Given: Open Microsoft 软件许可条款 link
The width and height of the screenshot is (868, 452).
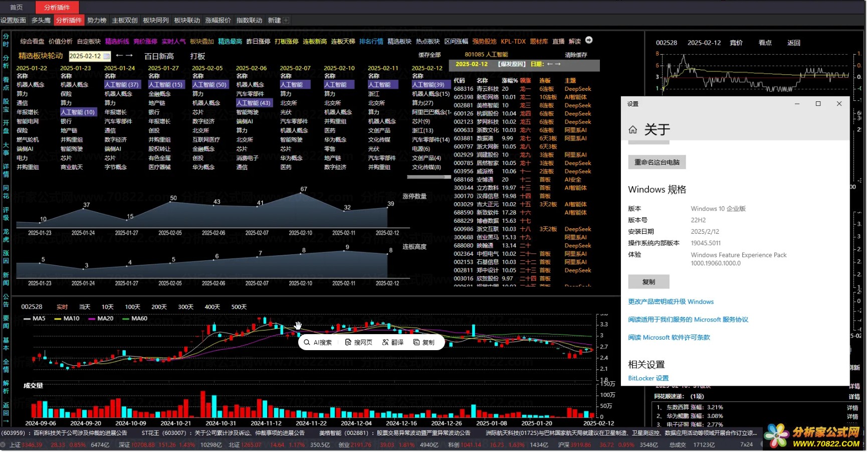Looking at the screenshot, I should (x=669, y=338).
